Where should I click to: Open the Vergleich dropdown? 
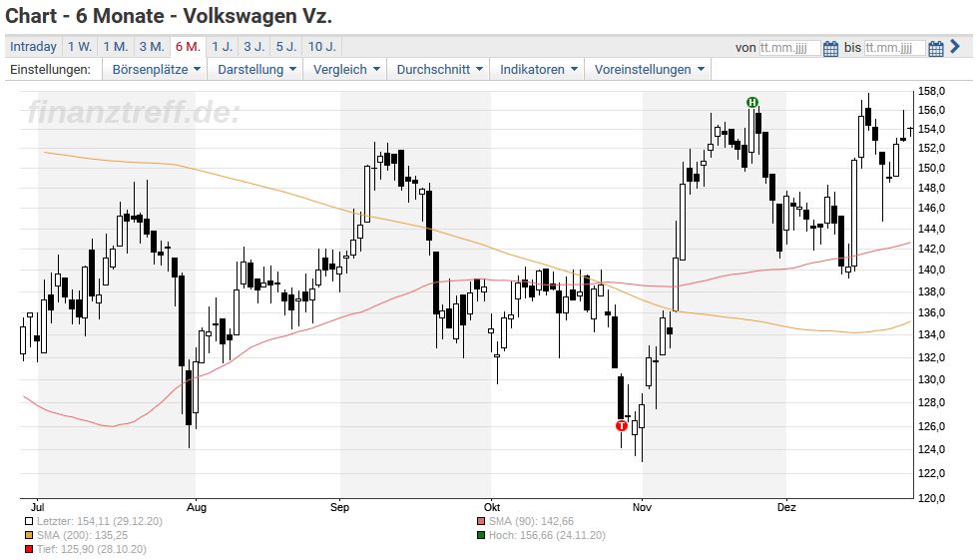tap(347, 69)
